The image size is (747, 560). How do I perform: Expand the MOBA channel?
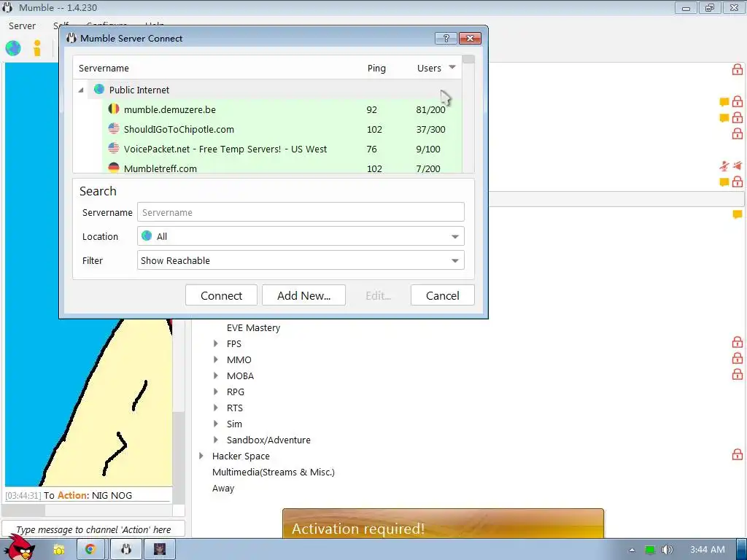pos(216,376)
